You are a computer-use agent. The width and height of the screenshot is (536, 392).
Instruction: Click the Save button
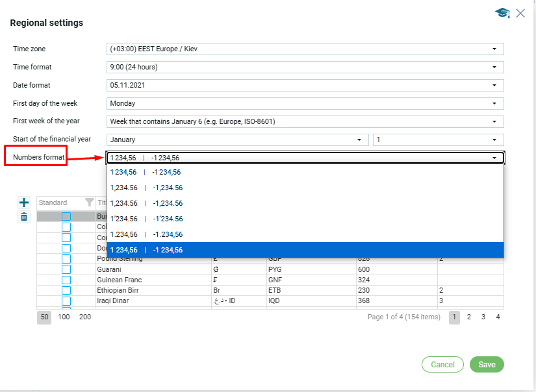click(487, 365)
